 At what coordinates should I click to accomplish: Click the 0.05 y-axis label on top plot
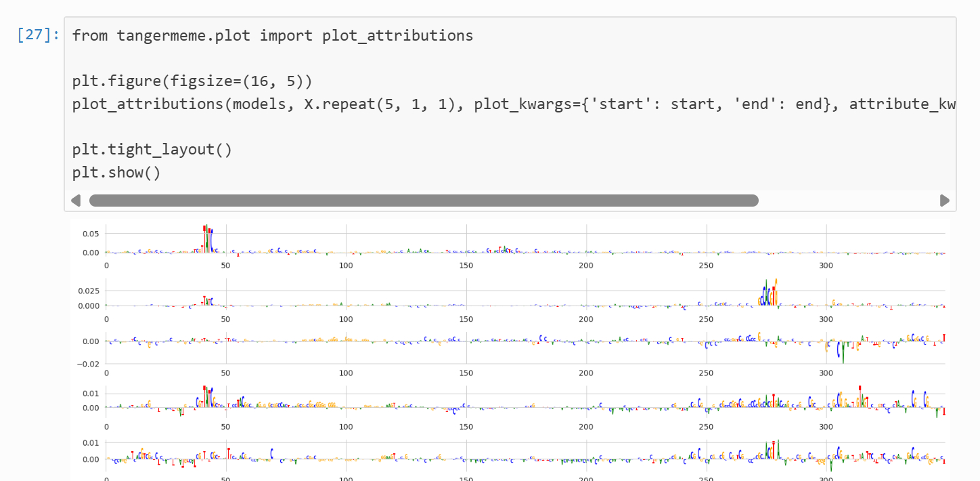pyautogui.click(x=89, y=234)
